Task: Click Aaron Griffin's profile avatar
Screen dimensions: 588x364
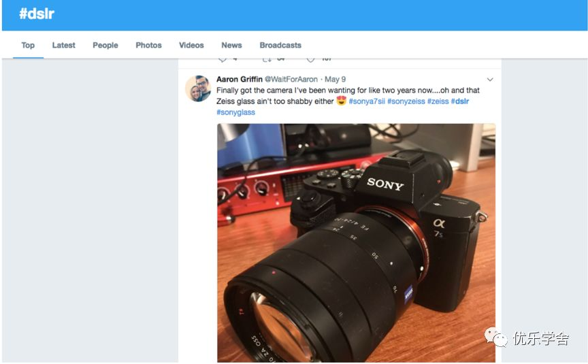Action: pyautogui.click(x=198, y=88)
